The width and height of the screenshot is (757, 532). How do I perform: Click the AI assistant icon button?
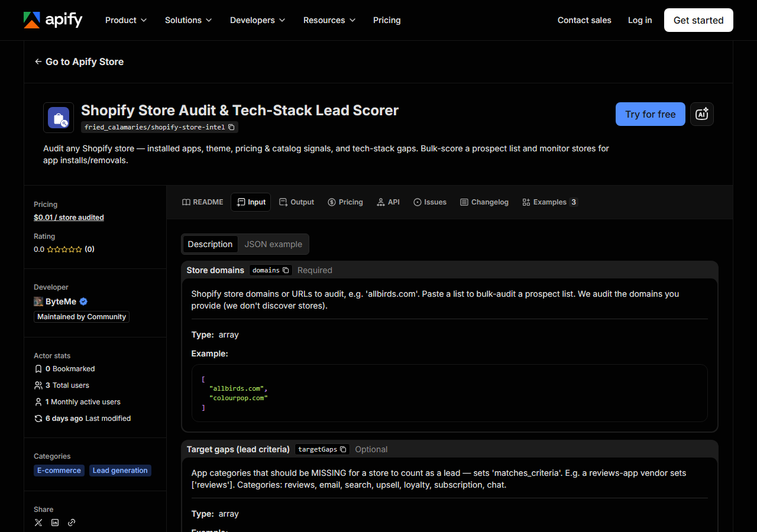tap(702, 114)
